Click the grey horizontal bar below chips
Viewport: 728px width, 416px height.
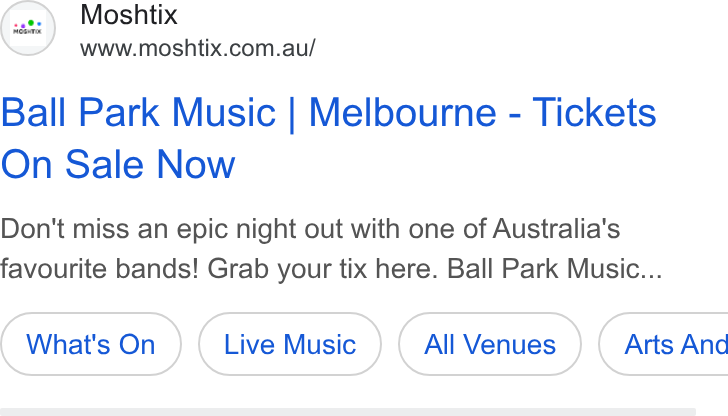[348, 412]
